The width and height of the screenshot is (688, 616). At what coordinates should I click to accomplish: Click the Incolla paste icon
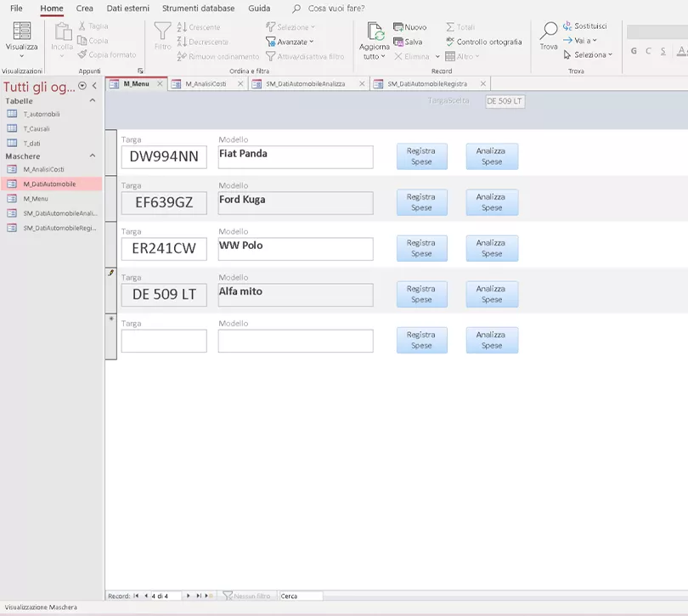pyautogui.click(x=62, y=32)
